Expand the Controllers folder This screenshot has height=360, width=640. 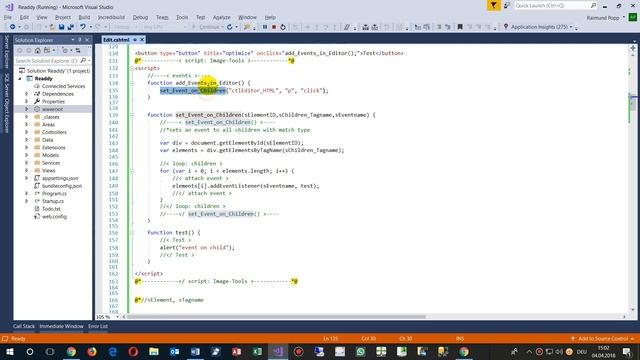(x=27, y=132)
